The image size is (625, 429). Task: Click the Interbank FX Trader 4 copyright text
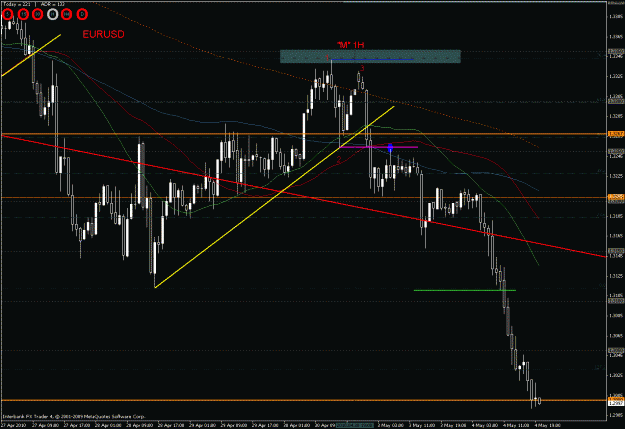pyautogui.click(x=74, y=416)
